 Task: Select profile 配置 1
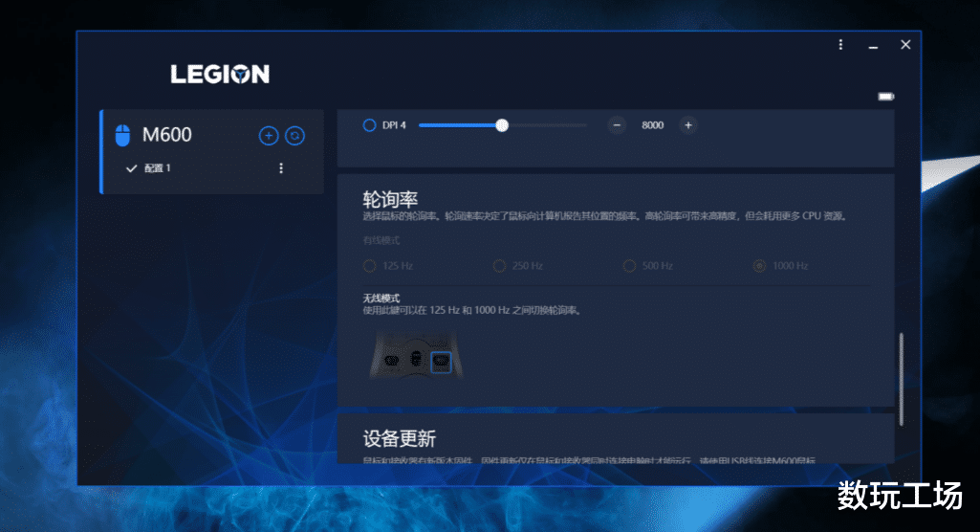[x=158, y=168]
